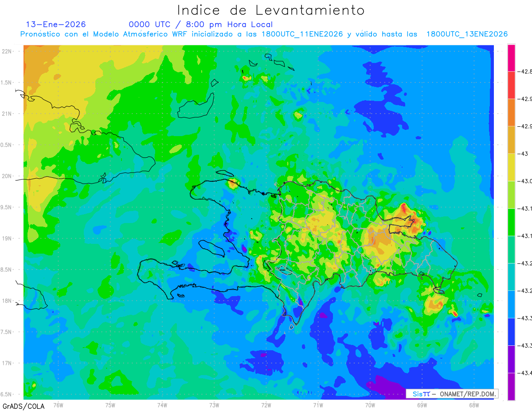Pick the yellow swatch in the color legend

pyautogui.click(x=511, y=167)
